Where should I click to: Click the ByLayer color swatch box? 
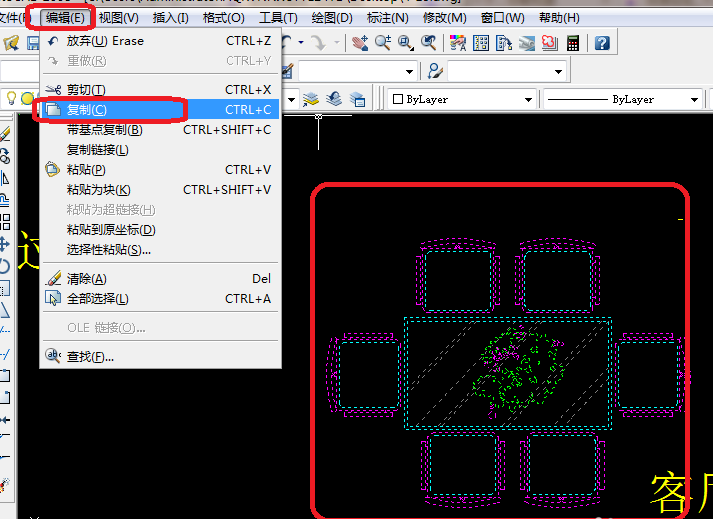click(397, 100)
